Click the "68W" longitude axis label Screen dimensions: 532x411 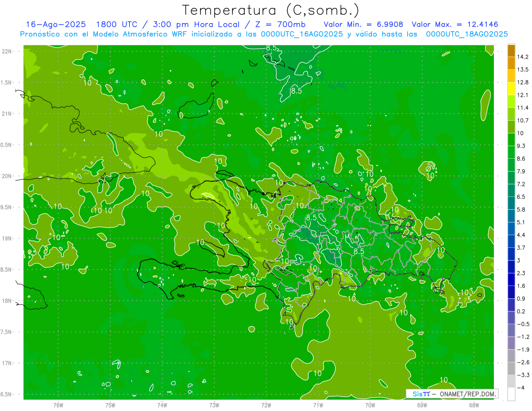pyautogui.click(x=474, y=405)
